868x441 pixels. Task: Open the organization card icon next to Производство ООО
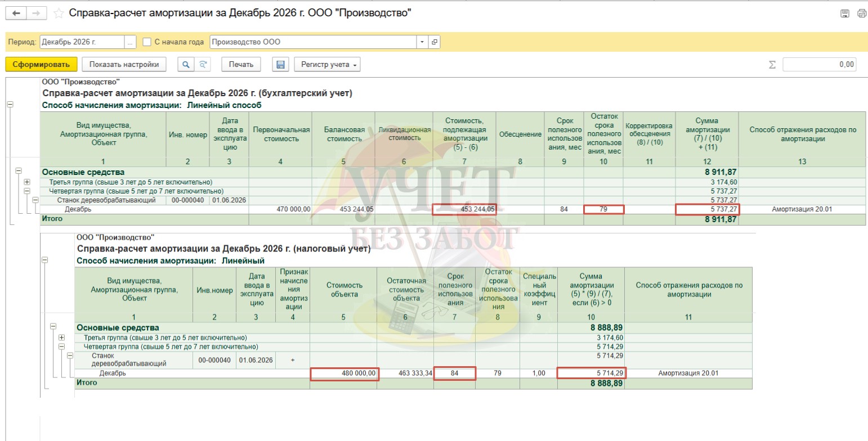434,42
